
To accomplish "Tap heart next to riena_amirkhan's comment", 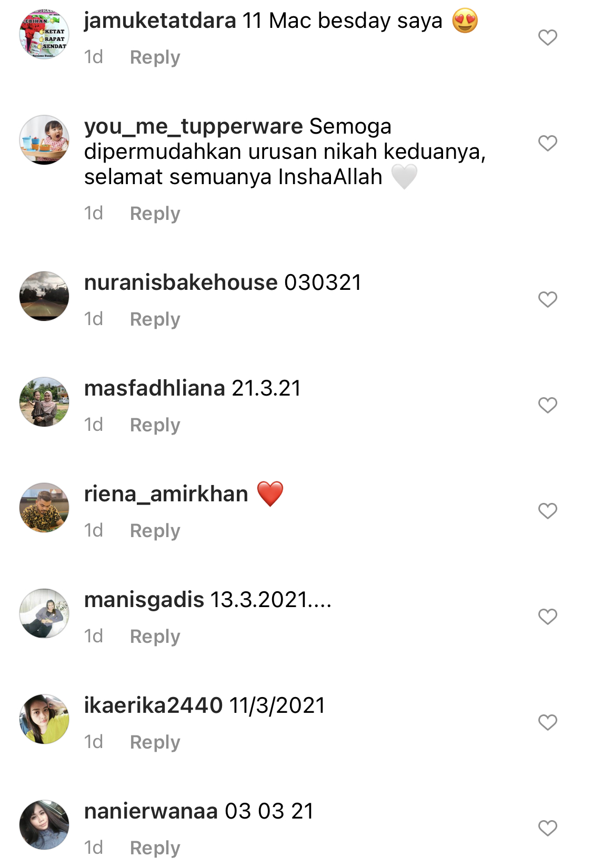I will click(547, 511).
